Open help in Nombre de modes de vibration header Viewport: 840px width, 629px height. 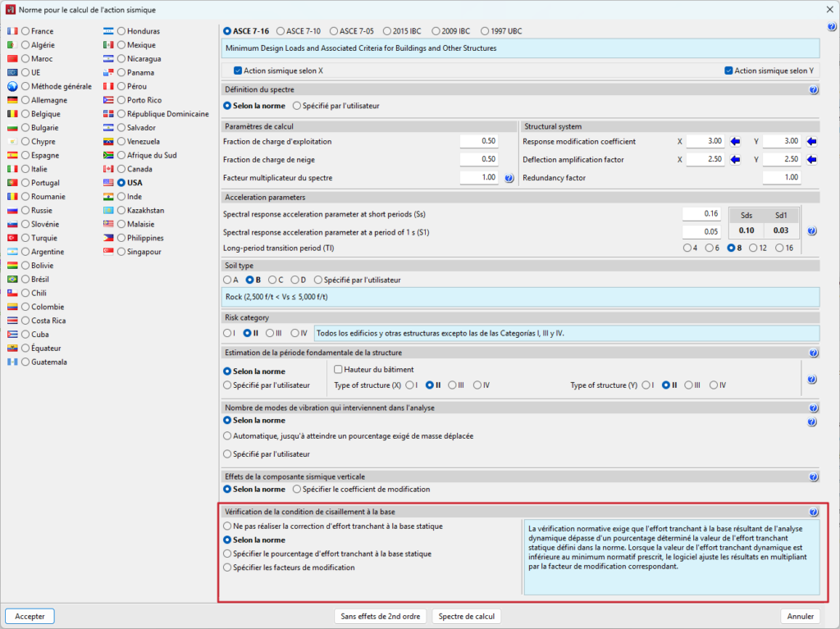(813, 408)
